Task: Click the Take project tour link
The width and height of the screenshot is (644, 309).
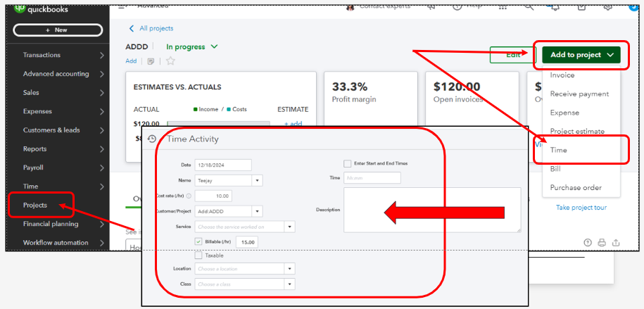Action: [x=581, y=208]
